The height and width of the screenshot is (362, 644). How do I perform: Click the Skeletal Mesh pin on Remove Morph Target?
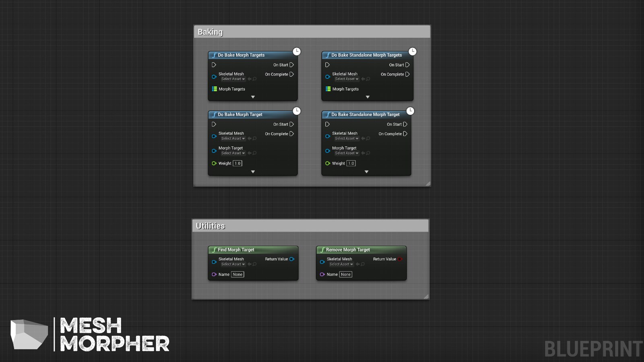[322, 262]
